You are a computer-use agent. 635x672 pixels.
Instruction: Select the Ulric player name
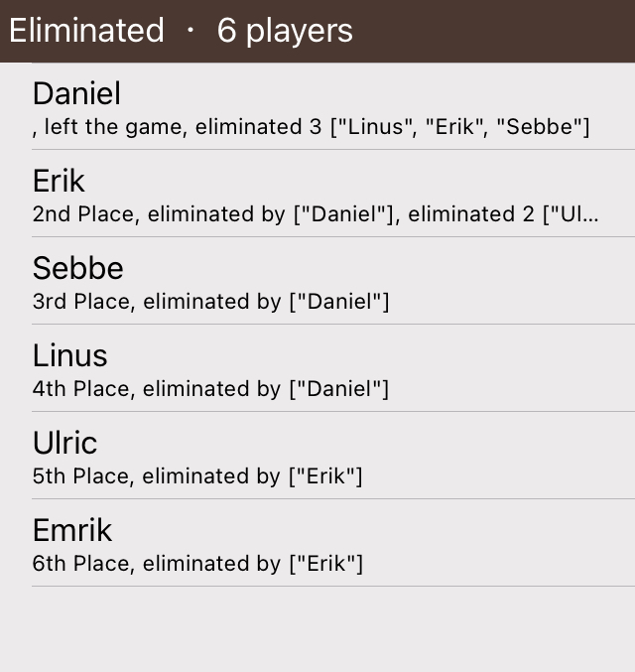[x=64, y=443]
